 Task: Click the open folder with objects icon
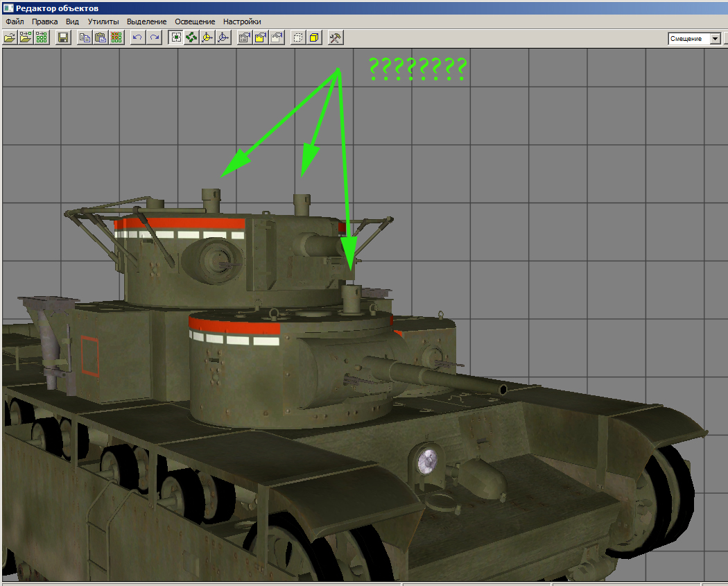coord(26,37)
